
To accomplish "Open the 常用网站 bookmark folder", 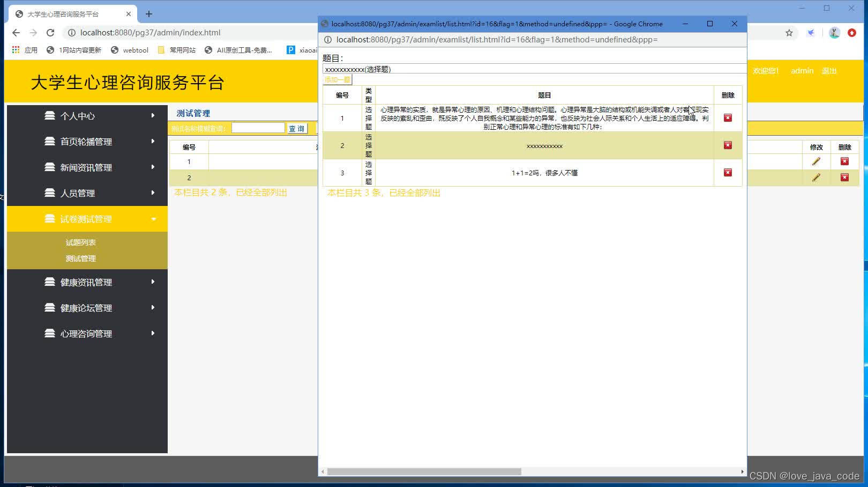I will 177,50.
